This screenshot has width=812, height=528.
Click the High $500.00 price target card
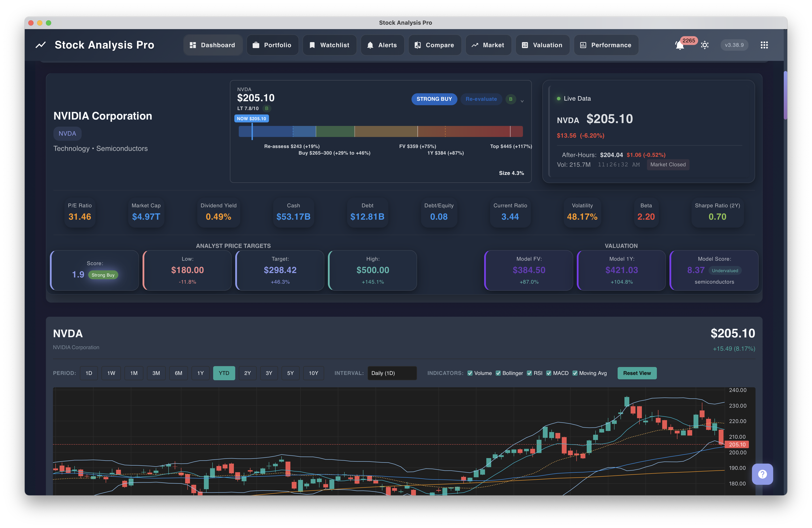(372, 270)
